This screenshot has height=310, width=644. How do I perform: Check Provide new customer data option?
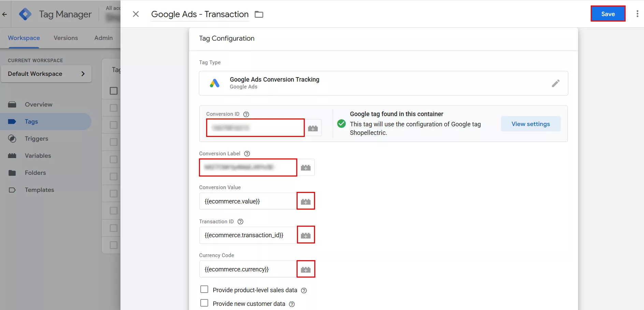click(x=204, y=303)
